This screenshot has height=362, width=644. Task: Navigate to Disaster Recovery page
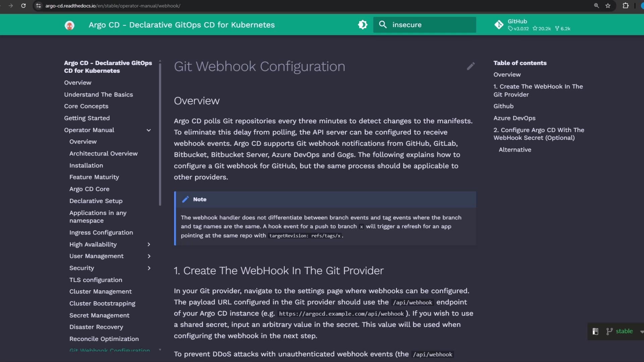(x=96, y=327)
